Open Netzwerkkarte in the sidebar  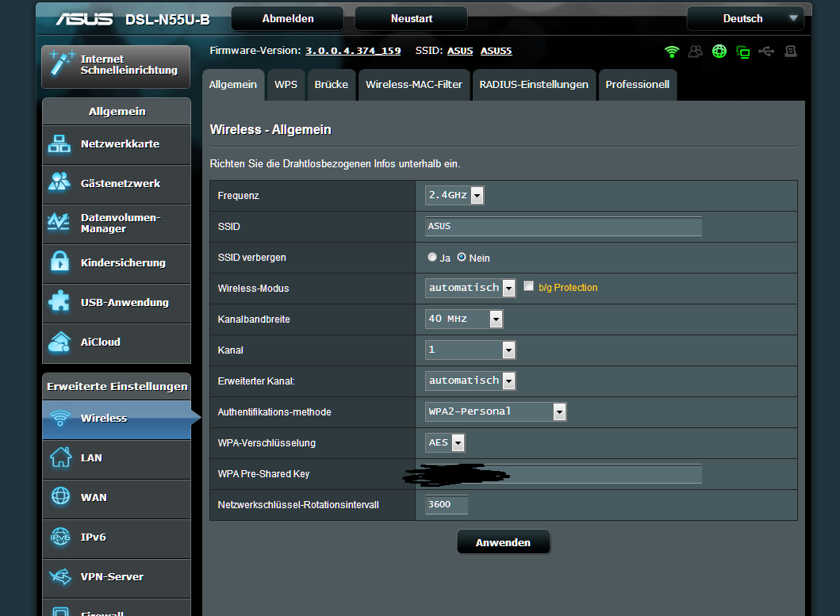click(x=117, y=144)
